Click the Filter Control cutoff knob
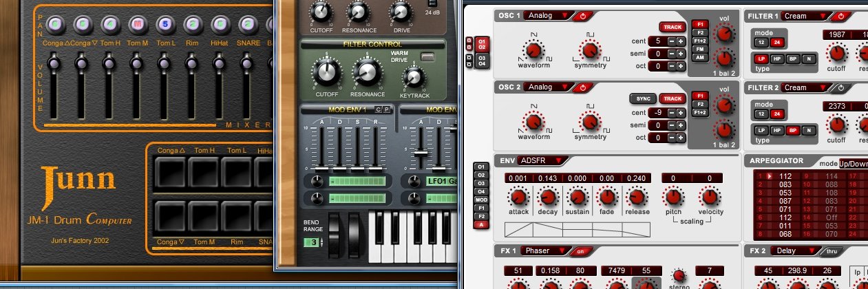 [326, 73]
